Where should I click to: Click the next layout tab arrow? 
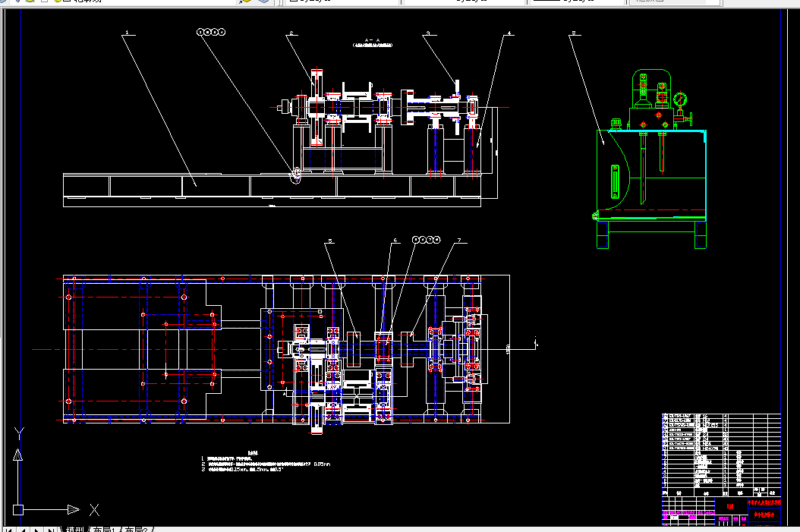coord(36,530)
